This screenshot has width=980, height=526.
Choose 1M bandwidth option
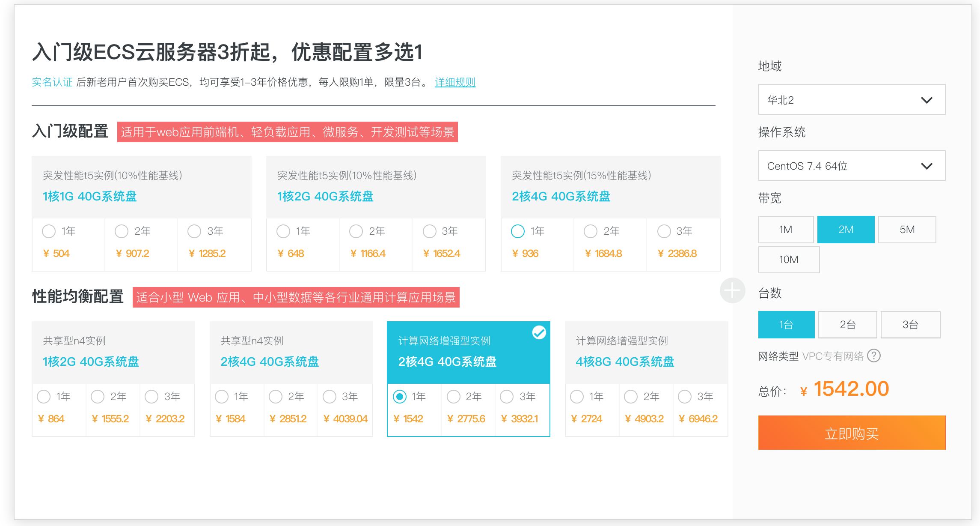tap(786, 230)
